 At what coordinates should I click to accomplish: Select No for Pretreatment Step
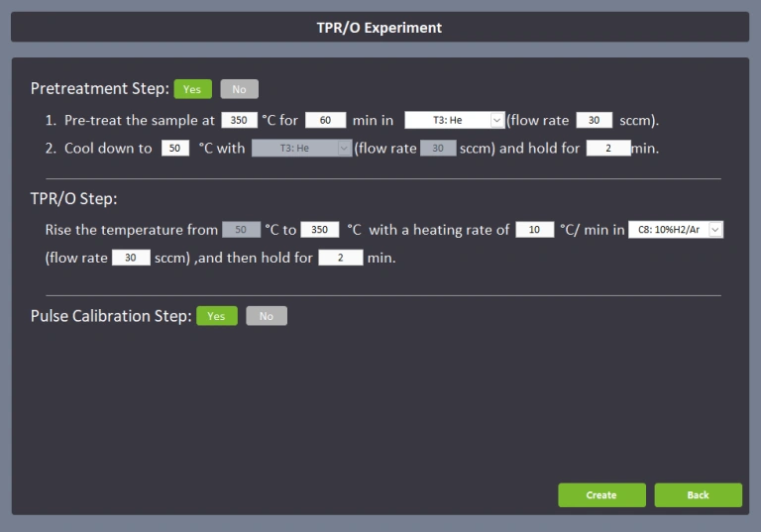click(239, 89)
